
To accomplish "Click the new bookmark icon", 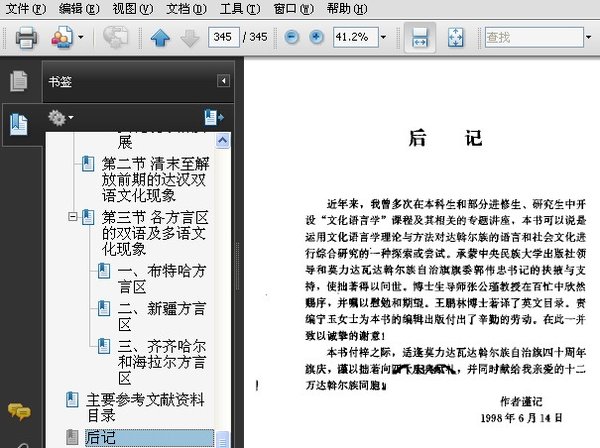I will (x=214, y=117).
